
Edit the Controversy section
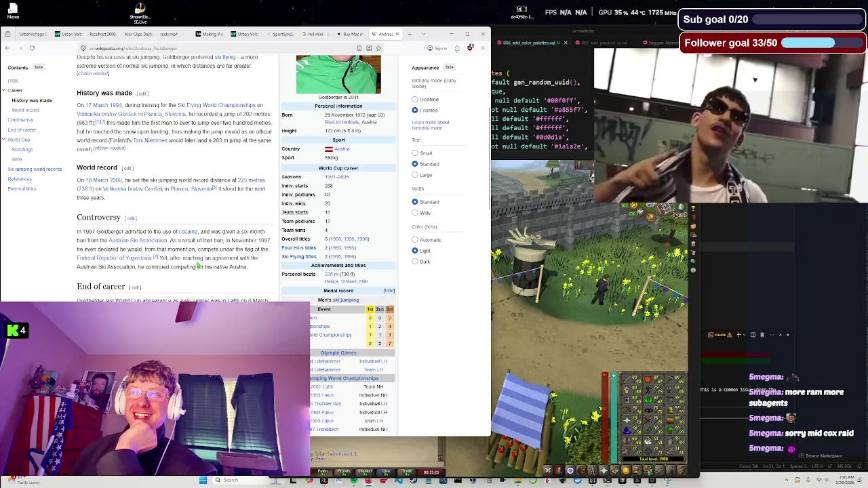tap(131, 218)
